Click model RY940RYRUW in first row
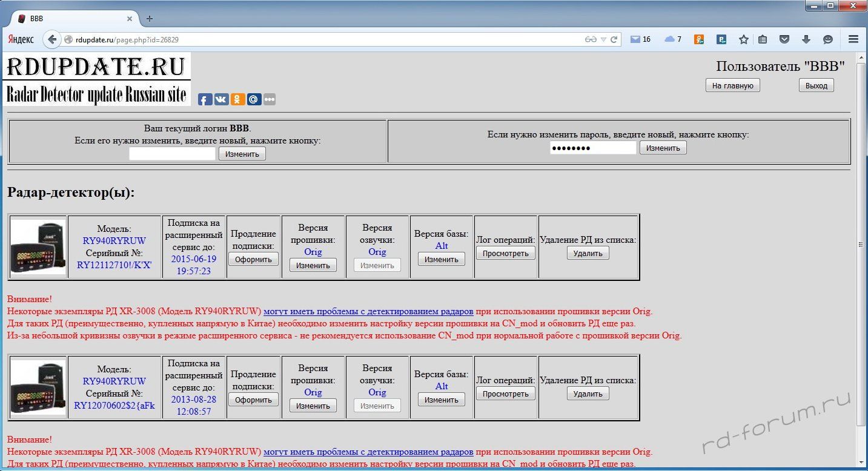The height and width of the screenshot is (471, 868). tap(114, 240)
